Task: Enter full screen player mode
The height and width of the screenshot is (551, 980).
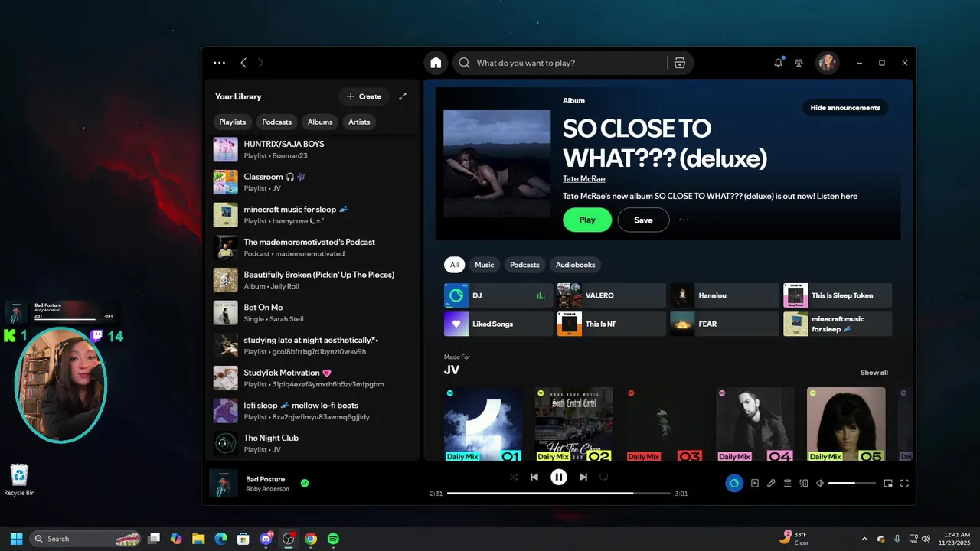Action: click(904, 483)
